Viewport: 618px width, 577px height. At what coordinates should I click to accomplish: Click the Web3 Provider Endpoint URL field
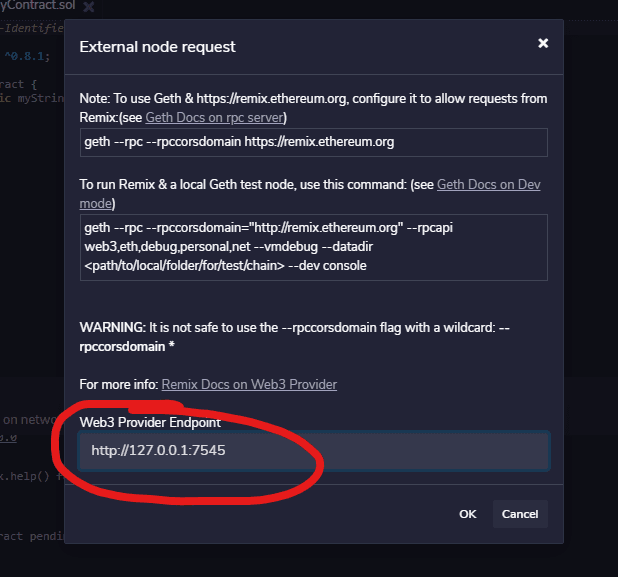314,450
